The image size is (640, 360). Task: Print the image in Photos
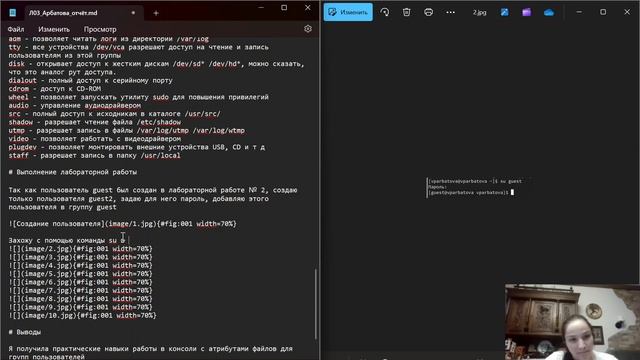tap(428, 12)
